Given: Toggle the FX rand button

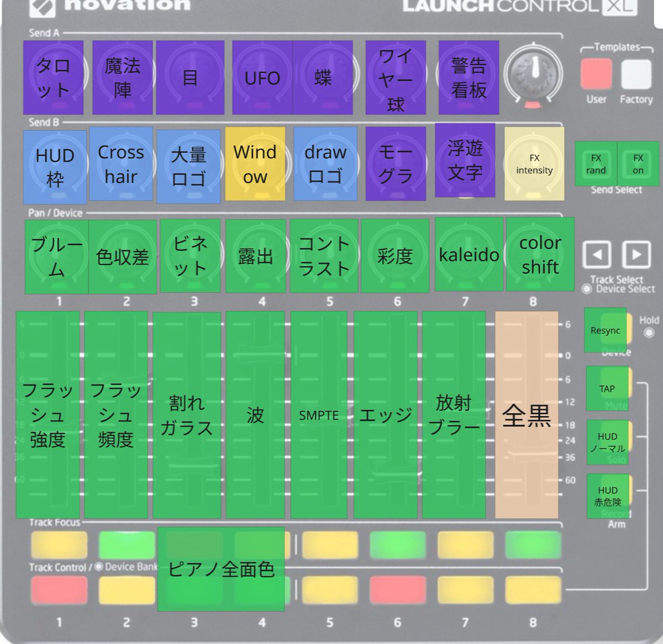Looking at the screenshot, I should (x=596, y=163).
